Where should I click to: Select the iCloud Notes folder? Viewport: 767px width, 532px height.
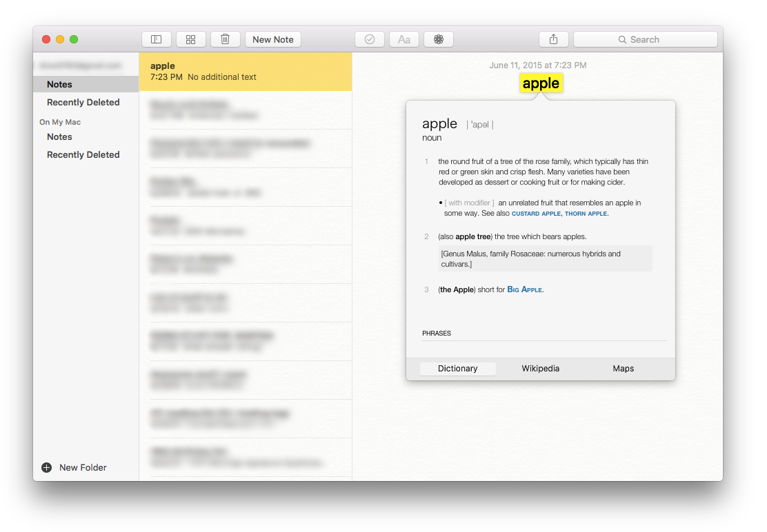pos(86,84)
